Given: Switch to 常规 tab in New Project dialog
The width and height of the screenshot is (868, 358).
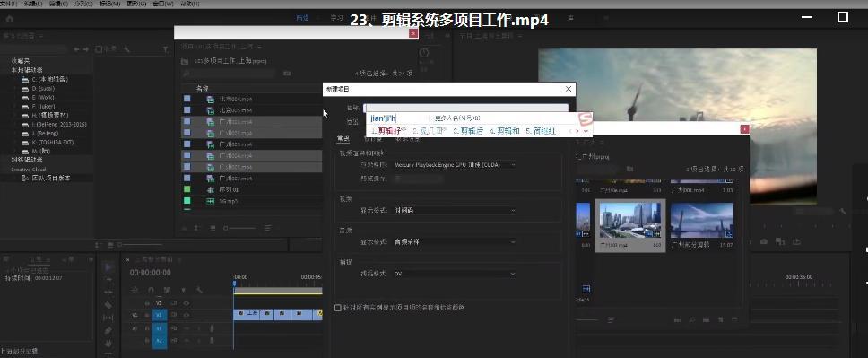Looking at the screenshot, I should (343, 138).
